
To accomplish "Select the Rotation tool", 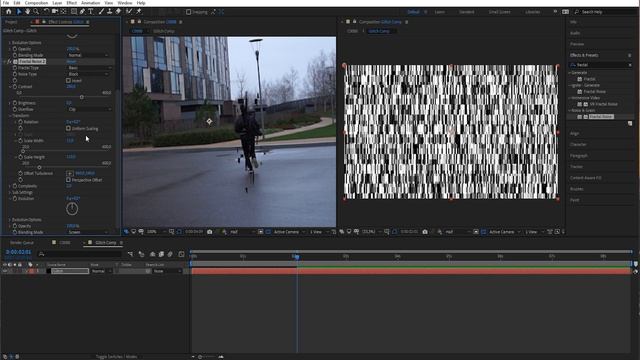I will (x=46, y=11).
